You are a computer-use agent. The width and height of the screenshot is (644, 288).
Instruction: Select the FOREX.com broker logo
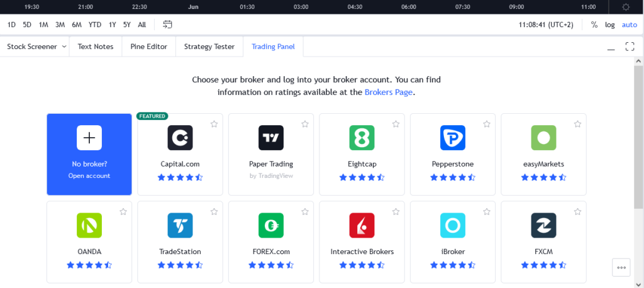click(271, 225)
